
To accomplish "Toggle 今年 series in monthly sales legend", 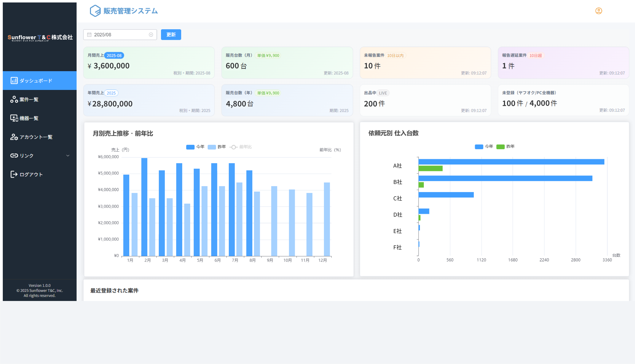I will (x=195, y=147).
